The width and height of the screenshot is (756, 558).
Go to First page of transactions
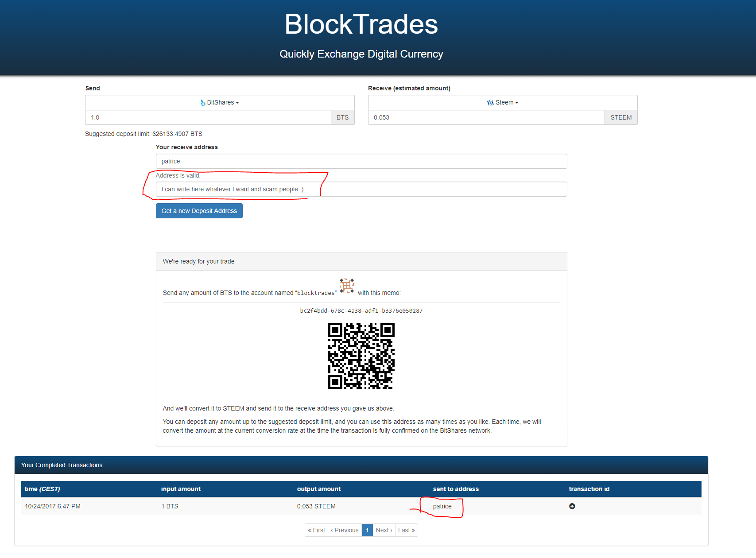pyautogui.click(x=316, y=530)
